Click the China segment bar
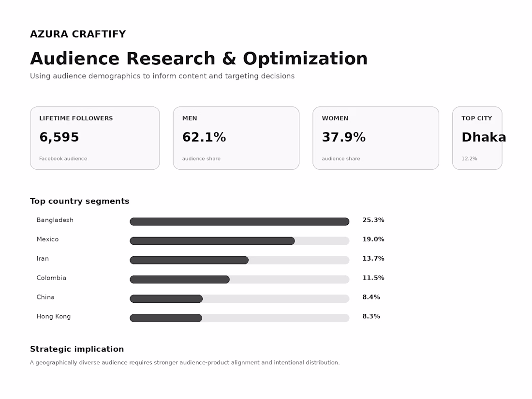The width and height of the screenshot is (532, 399). coord(239,298)
